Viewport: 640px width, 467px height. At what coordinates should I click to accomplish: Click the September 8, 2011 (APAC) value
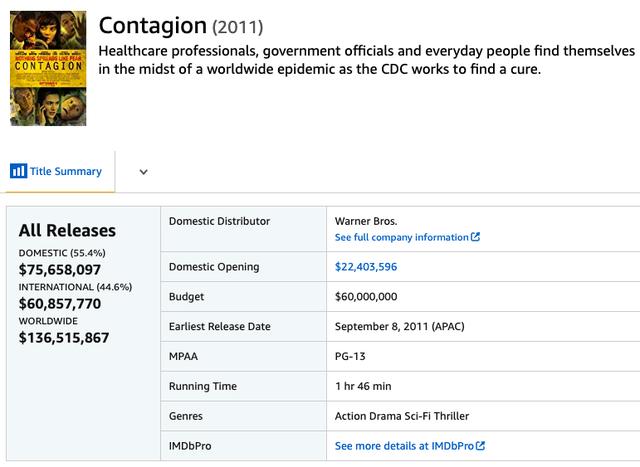tap(400, 327)
